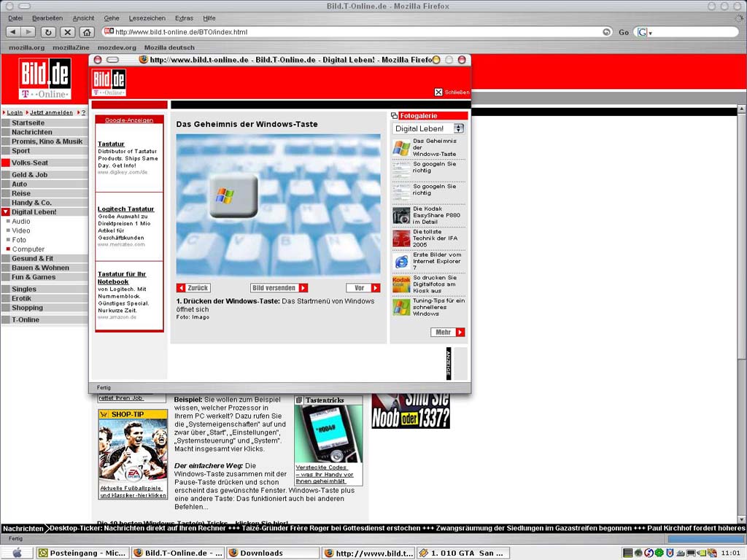Open the mozilla.org bookmark
Viewport: 747px width, 560px height.
point(27,47)
